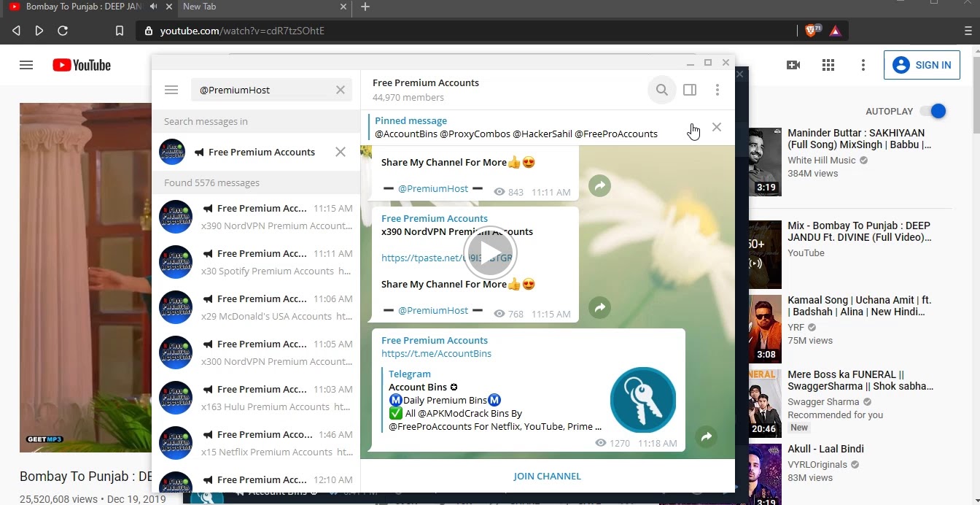Screen dimensions: 980x505
Task: Click search icon in Telegram chat header
Action: [661, 90]
